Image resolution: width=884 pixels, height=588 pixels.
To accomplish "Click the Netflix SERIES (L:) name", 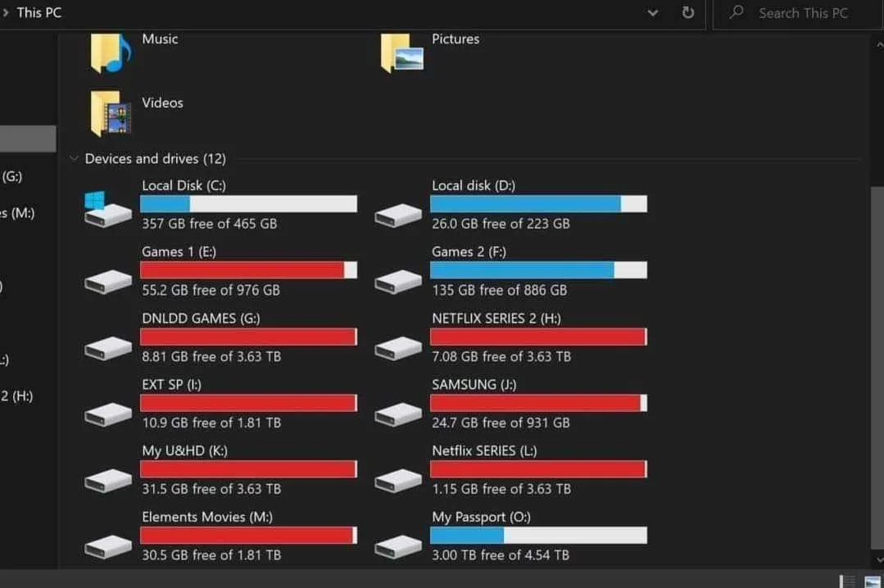I will pyautogui.click(x=484, y=450).
